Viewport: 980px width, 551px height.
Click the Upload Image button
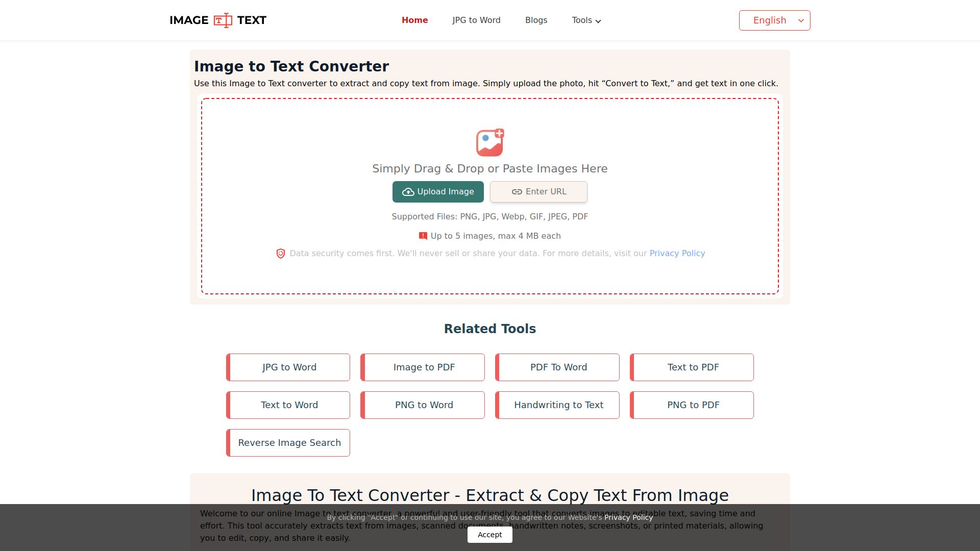tap(437, 192)
